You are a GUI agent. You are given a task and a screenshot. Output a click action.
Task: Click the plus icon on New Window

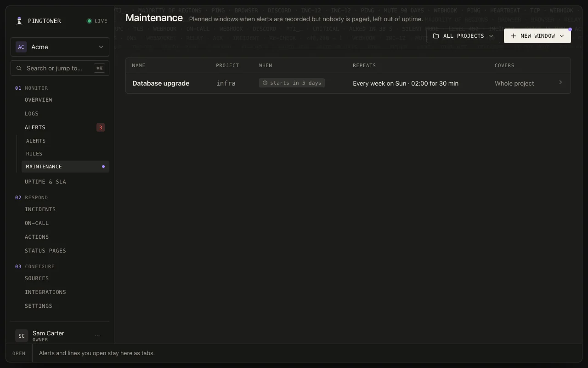click(x=514, y=36)
